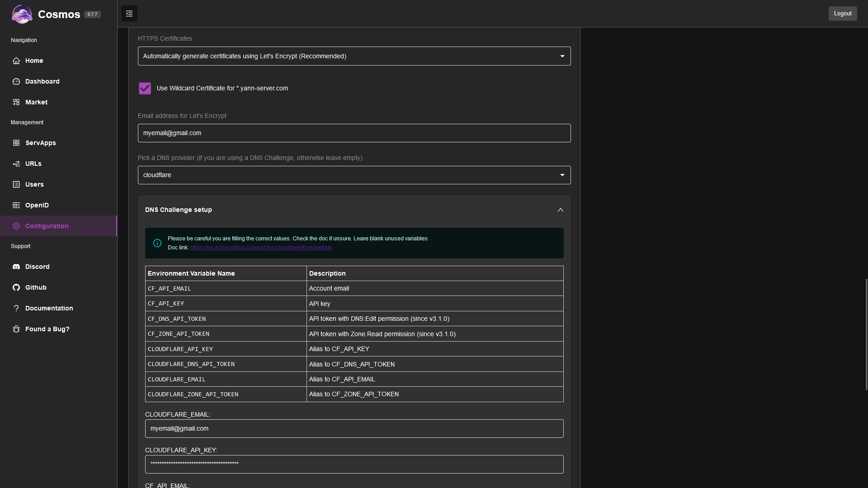This screenshot has width=868, height=488.
Task: Click the Discord logo icon
Action: 16,267
